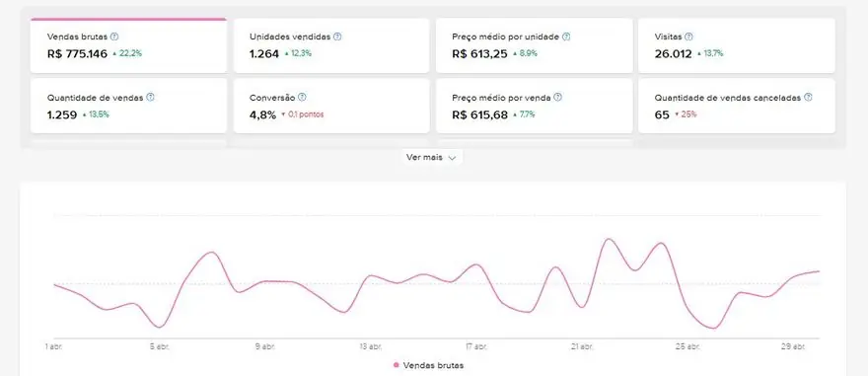Viewport: 868px width, 376px height.
Task: Click the R$ 615,68 average sale price
Action: (x=480, y=115)
